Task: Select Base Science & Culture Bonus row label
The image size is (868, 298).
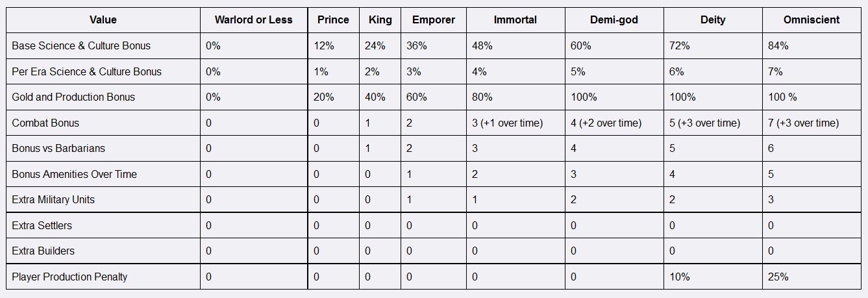Action: [81, 46]
